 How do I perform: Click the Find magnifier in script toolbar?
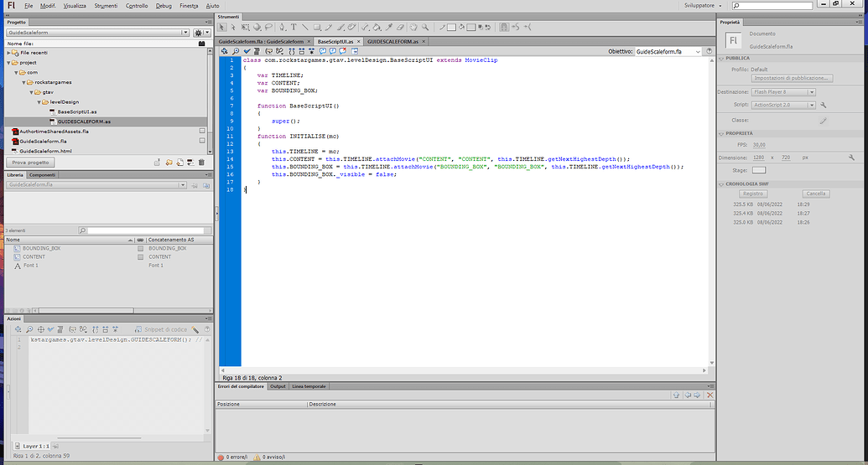pyautogui.click(x=236, y=51)
